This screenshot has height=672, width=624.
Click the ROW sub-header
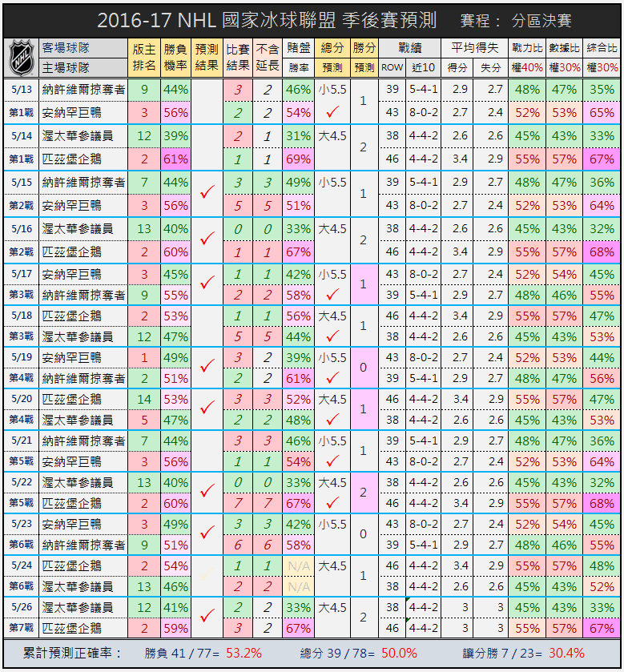pos(393,68)
